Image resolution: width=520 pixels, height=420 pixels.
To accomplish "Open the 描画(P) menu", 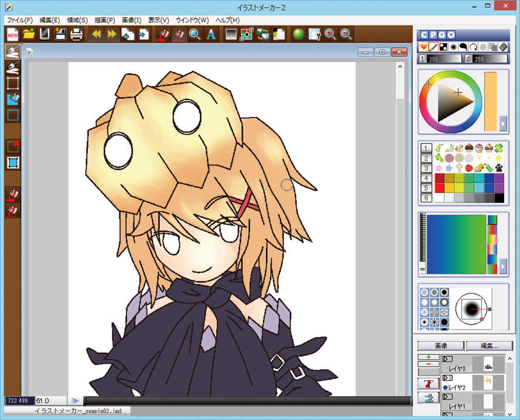I will click(105, 20).
